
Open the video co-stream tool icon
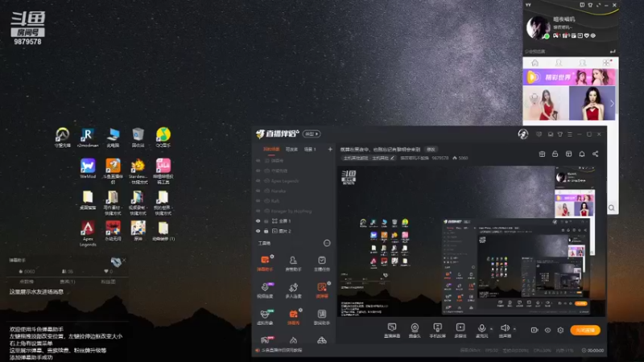click(x=265, y=290)
